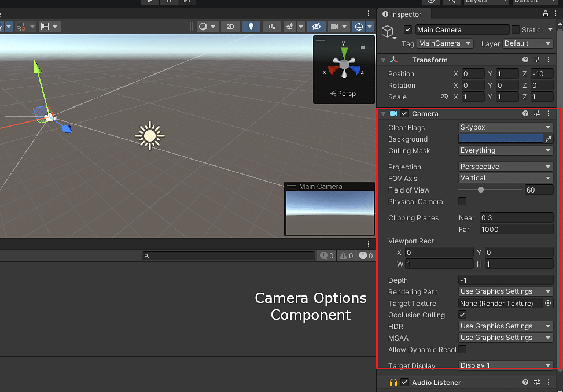Enable Allow Dynamic Resolution checkbox

(462, 349)
